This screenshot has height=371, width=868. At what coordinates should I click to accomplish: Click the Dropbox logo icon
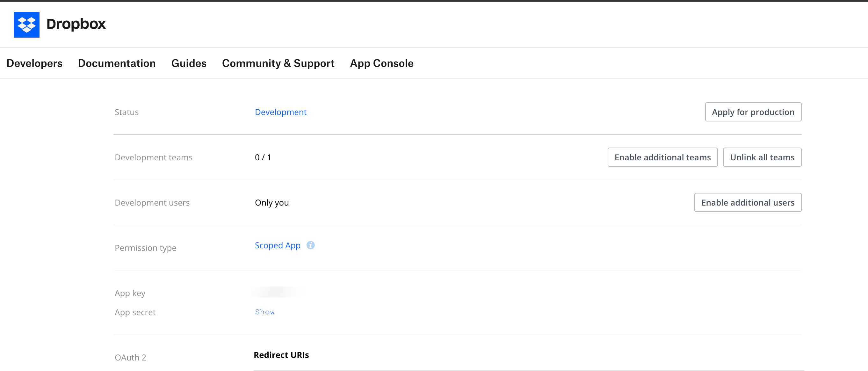[27, 25]
